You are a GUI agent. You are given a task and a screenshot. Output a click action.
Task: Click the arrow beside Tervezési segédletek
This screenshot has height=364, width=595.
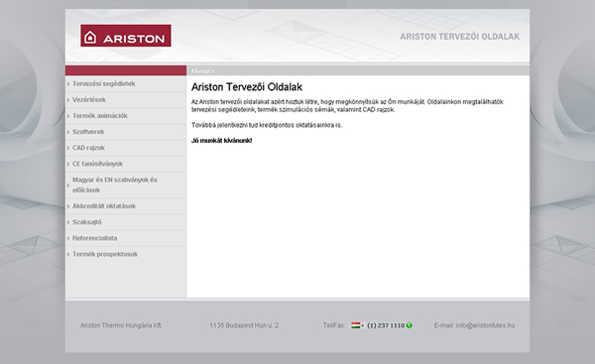[x=68, y=84]
